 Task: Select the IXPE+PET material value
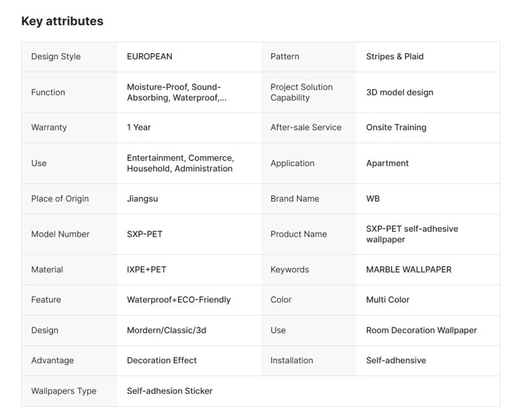(146, 269)
